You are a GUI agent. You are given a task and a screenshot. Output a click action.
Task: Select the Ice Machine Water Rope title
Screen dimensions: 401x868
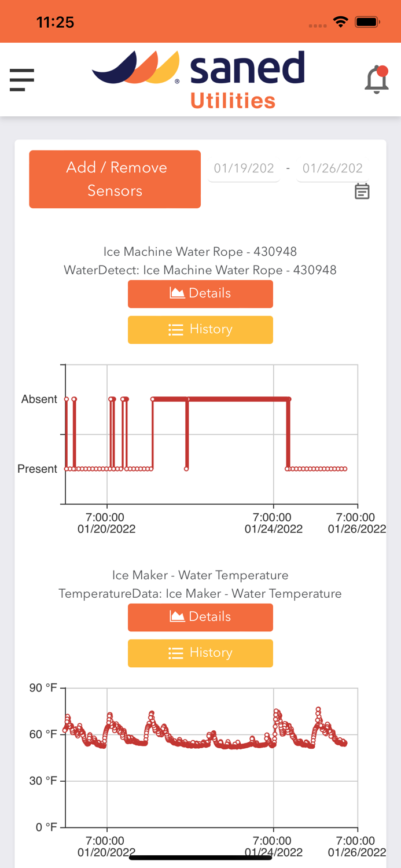[200, 252]
